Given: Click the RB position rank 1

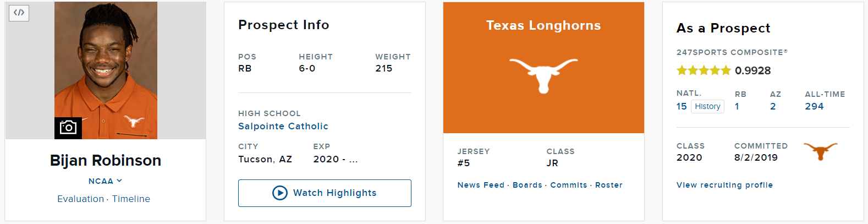Looking at the screenshot, I should 737,106.
